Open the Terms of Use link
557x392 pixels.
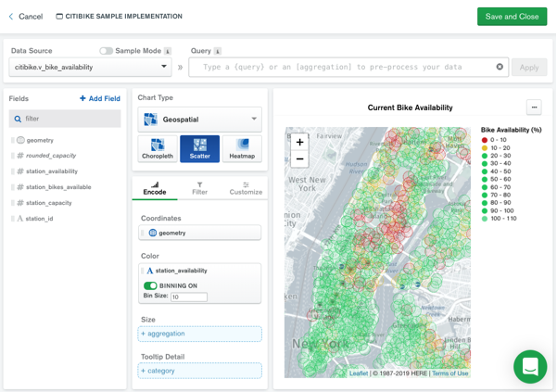click(x=449, y=373)
